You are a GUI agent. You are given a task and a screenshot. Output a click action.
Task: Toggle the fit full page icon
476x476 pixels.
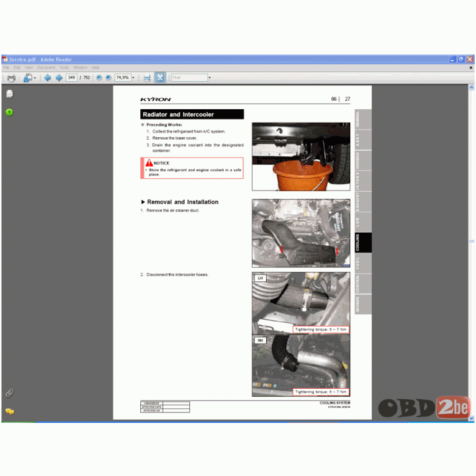[x=160, y=78]
